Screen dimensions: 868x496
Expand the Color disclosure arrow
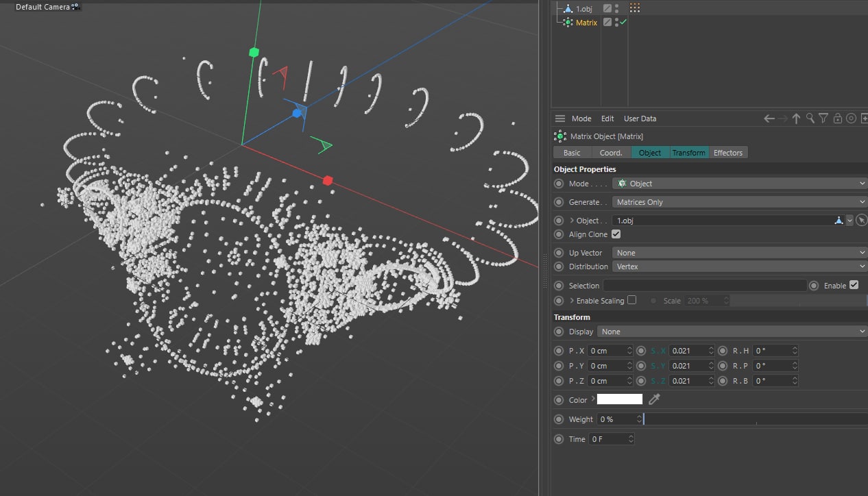593,399
